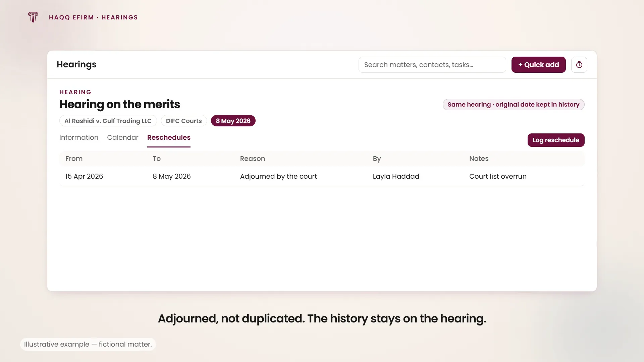Open the timer clock icon button
644x362 pixels.
(579, 65)
